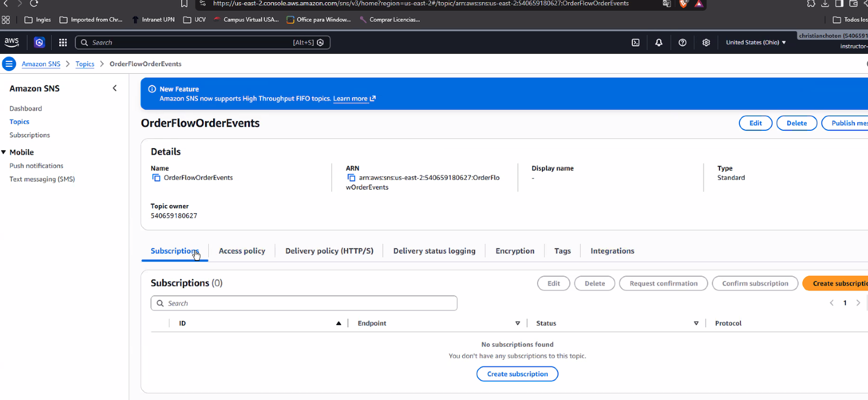This screenshot has height=400, width=868.
Task: Open the AWS CloudShell terminal icon
Action: pos(635,42)
